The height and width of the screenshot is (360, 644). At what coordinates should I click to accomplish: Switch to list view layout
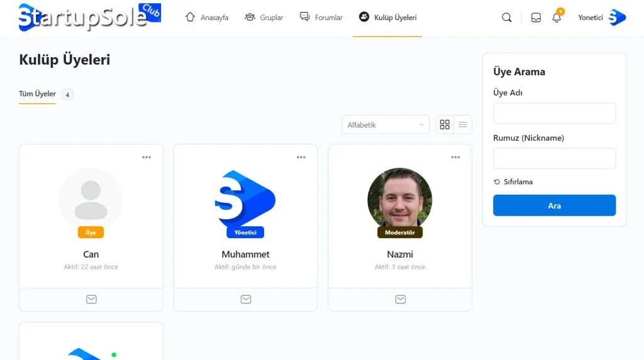463,124
